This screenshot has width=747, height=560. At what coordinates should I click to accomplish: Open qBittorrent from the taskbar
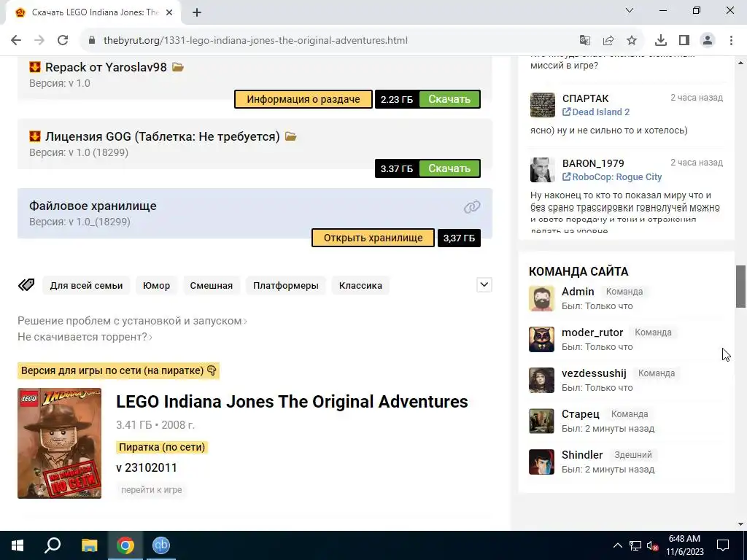(161, 545)
